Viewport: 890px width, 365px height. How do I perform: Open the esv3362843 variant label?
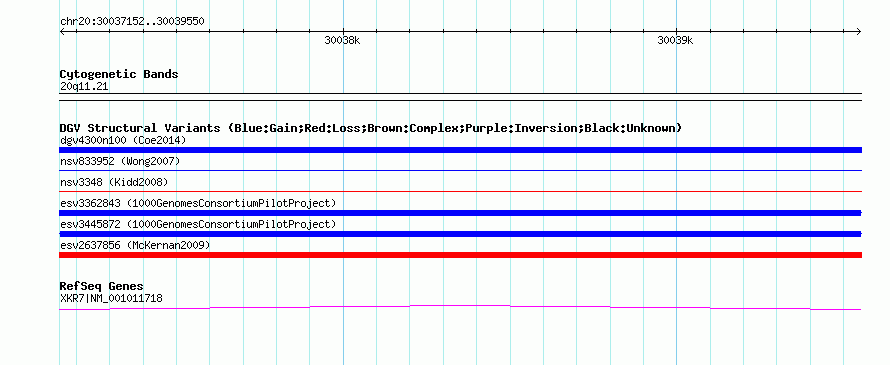coord(198,203)
